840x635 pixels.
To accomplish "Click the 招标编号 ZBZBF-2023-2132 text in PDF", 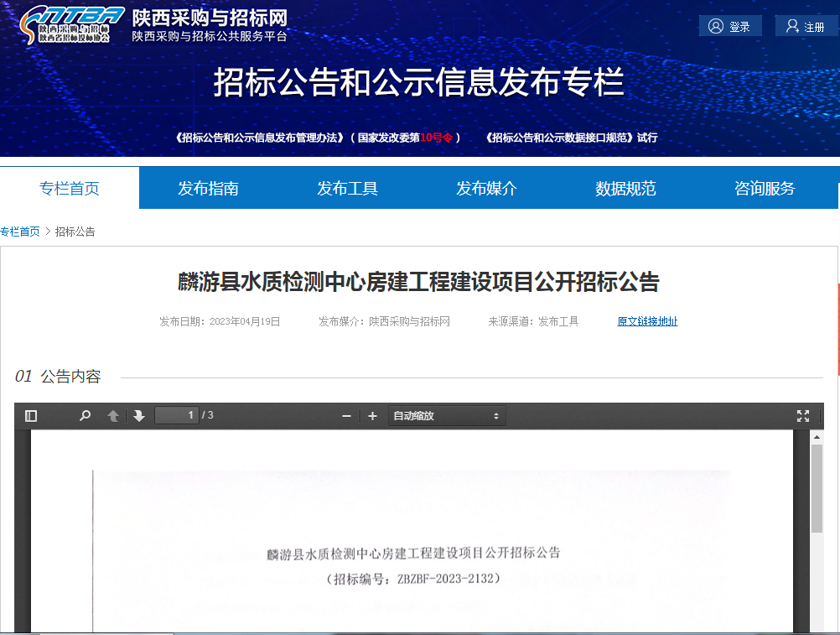I will pyautogui.click(x=413, y=579).
